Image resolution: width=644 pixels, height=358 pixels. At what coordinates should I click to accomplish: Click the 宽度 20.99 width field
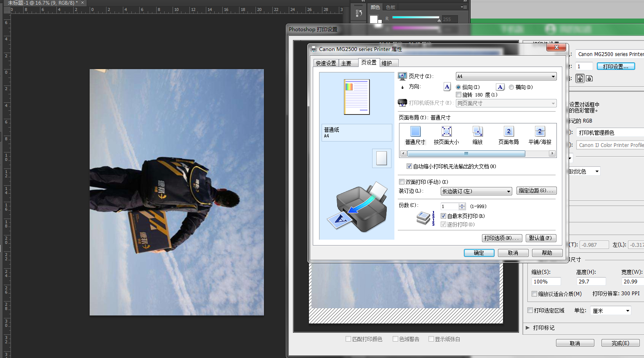[633, 281]
